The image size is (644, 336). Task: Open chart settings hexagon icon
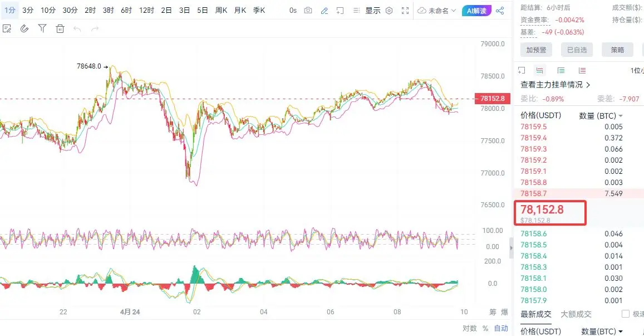point(389,11)
